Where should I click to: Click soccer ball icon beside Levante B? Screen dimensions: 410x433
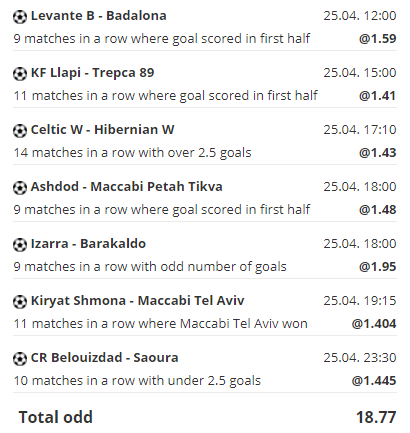pyautogui.click(x=20, y=17)
